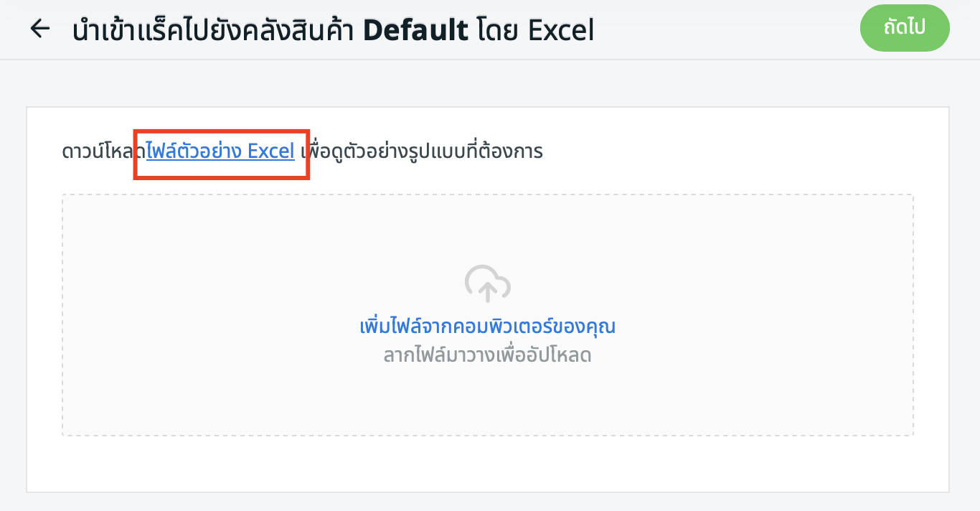Click เพิ่มไฟล์จากคอมพิวเตอร์ของคุณ to add file
Image resolution: width=980 pixels, height=511 pixels.
click(487, 327)
